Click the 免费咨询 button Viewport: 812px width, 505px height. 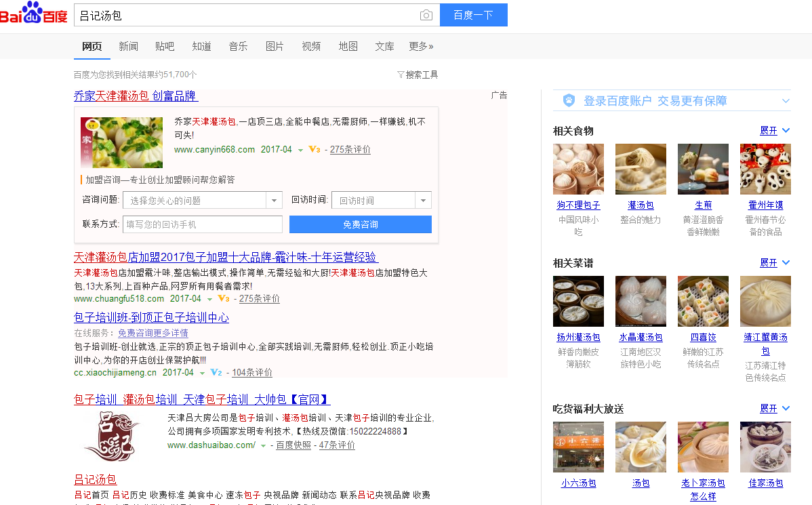(361, 224)
